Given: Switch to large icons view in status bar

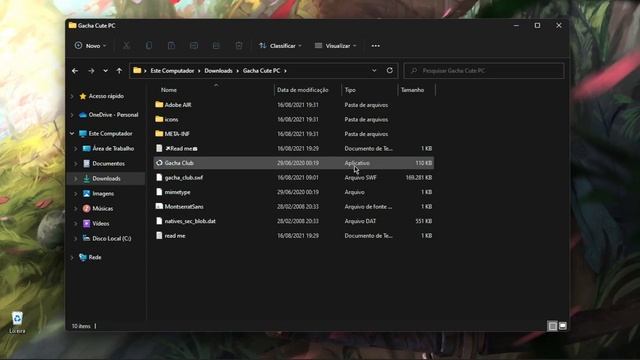Looking at the screenshot, I should [563, 326].
